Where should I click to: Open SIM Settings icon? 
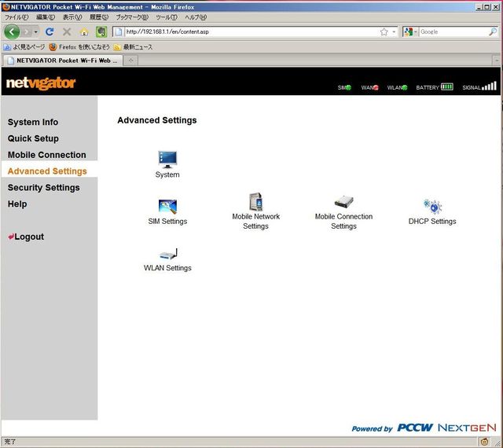[167, 207]
